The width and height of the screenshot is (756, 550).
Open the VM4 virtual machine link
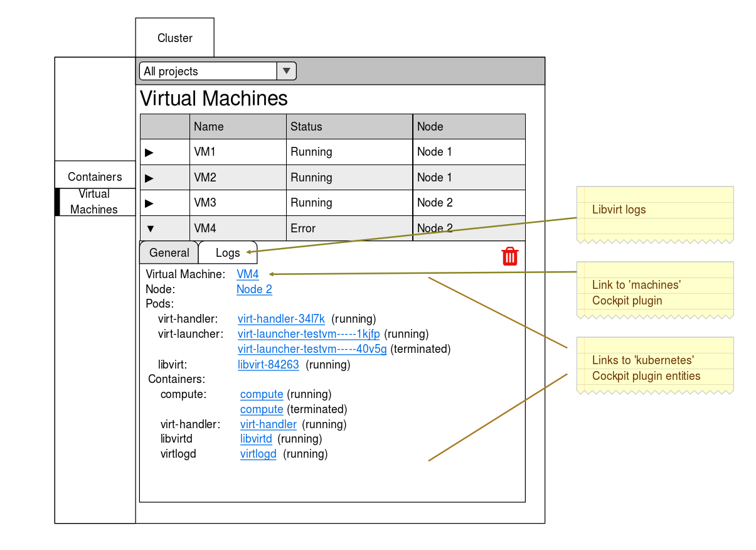point(247,274)
